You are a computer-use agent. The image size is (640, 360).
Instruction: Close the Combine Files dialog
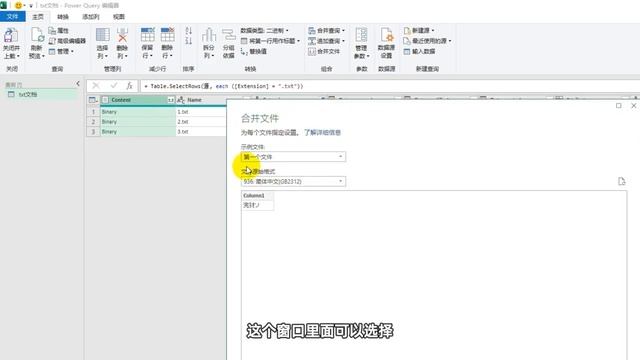coord(633,105)
